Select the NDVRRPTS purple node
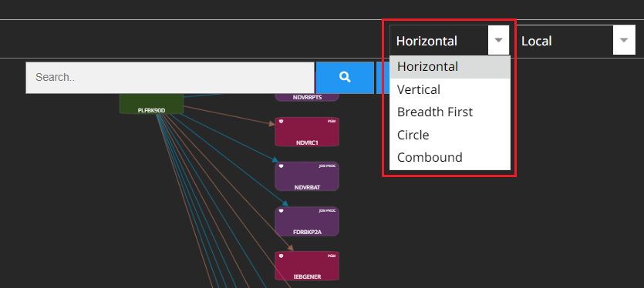The image size is (644, 288). [x=307, y=97]
